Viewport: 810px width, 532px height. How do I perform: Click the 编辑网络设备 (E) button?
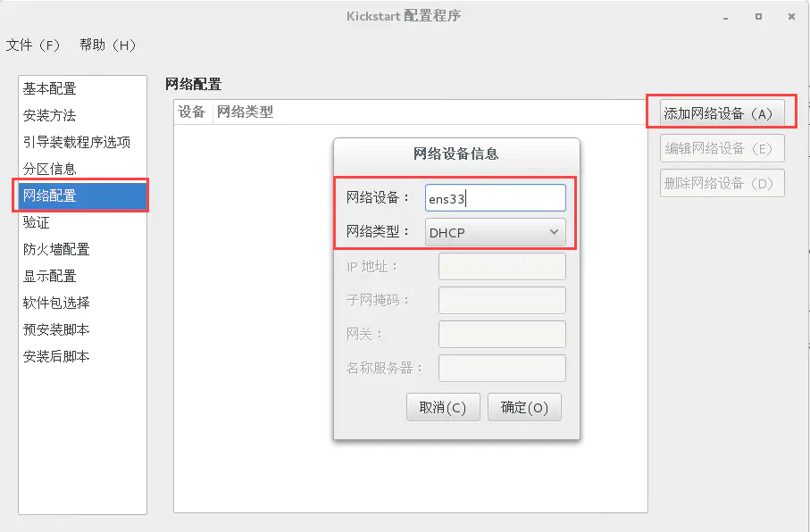722,148
